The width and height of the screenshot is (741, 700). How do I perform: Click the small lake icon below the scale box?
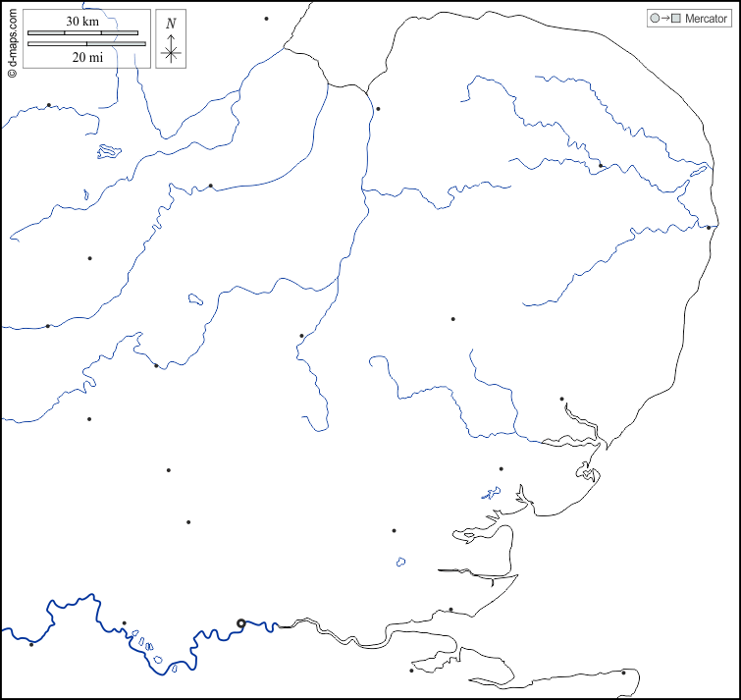click(x=108, y=151)
